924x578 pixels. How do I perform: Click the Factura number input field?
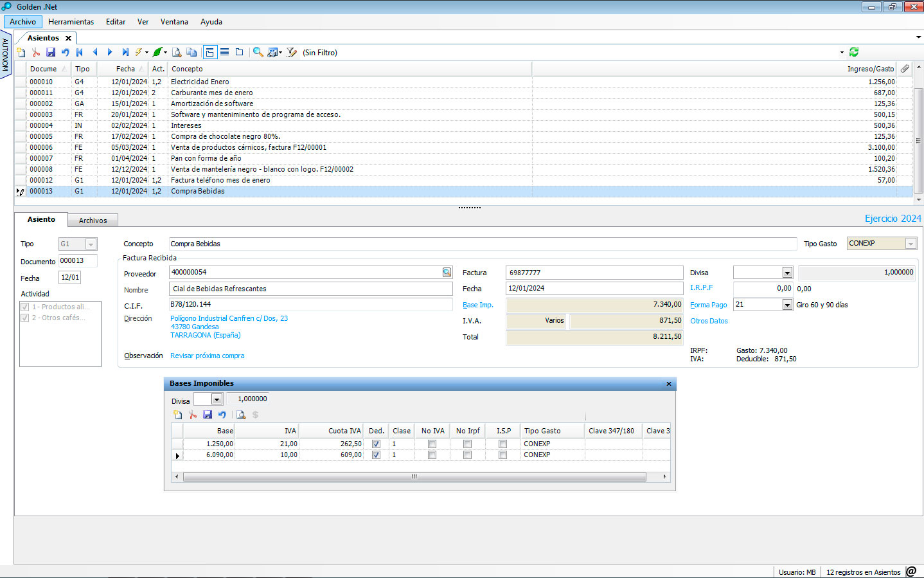click(x=594, y=273)
